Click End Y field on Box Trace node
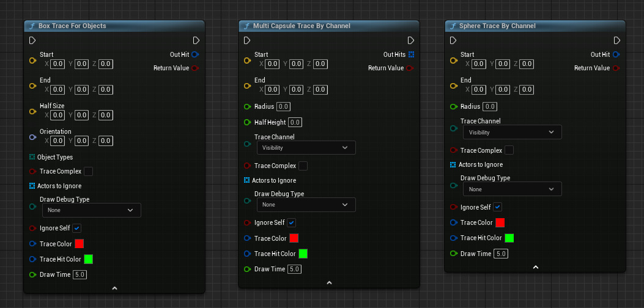This screenshot has width=644, height=308. [x=82, y=89]
